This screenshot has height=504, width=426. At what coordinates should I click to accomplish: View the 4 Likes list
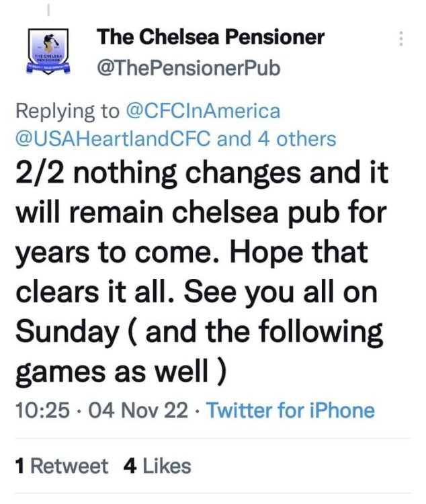[x=157, y=466]
